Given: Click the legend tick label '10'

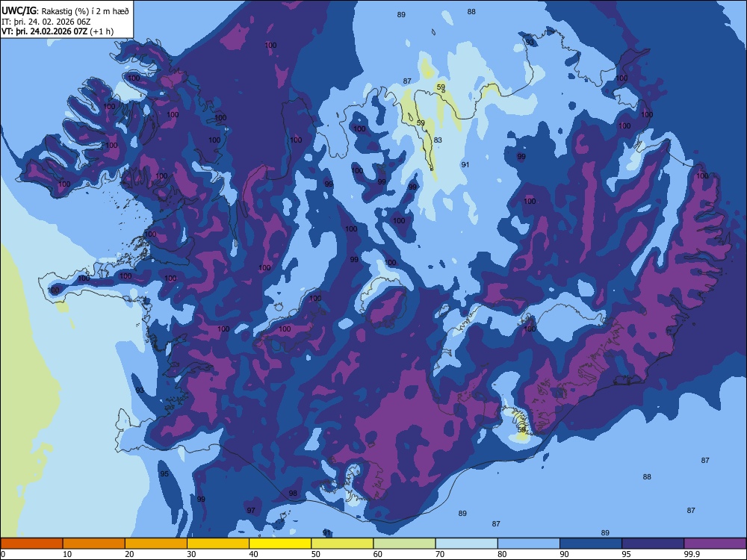Looking at the screenshot, I should pyautogui.click(x=67, y=554).
